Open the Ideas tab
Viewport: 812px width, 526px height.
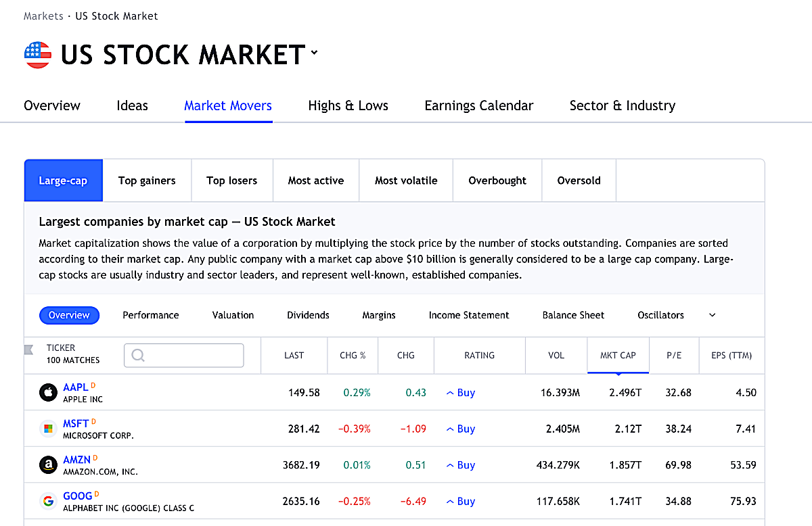pyautogui.click(x=132, y=105)
